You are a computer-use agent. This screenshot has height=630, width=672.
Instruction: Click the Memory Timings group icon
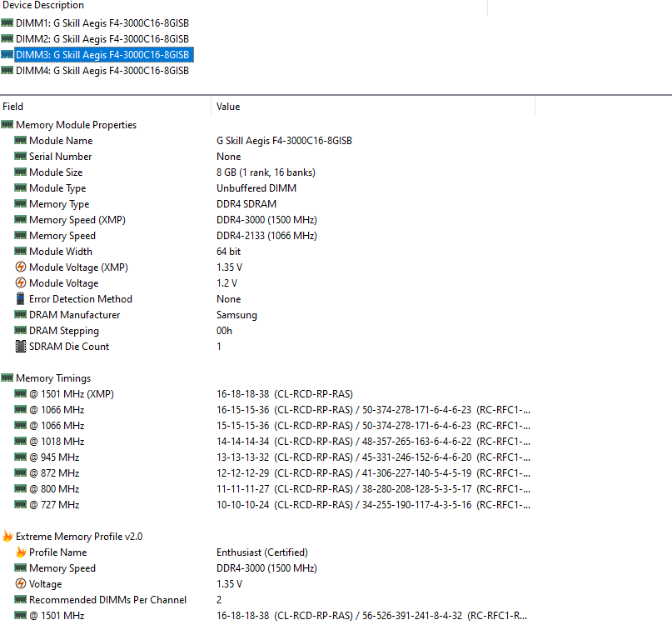tap(7, 378)
